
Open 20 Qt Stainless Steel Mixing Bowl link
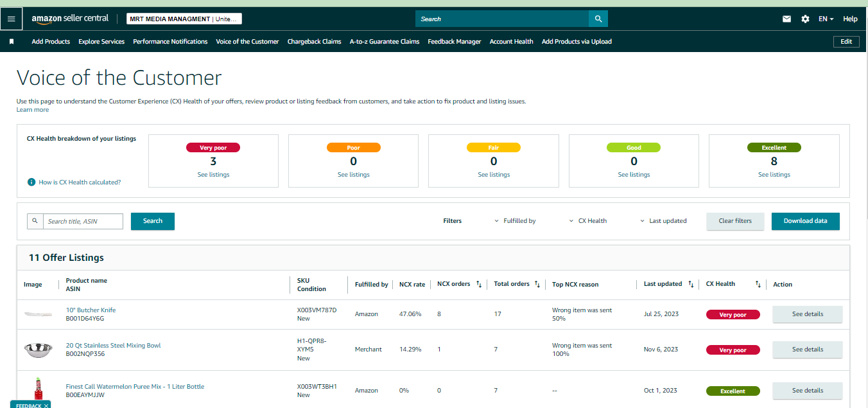[113, 346]
